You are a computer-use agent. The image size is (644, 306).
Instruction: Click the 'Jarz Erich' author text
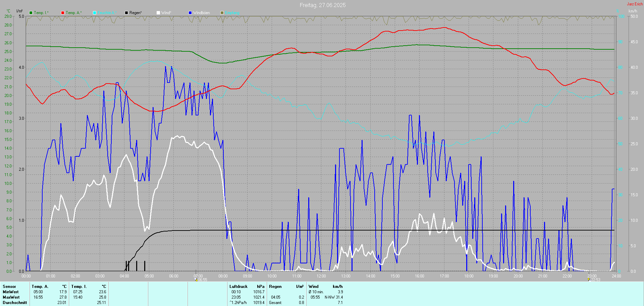pyautogui.click(x=635, y=4)
